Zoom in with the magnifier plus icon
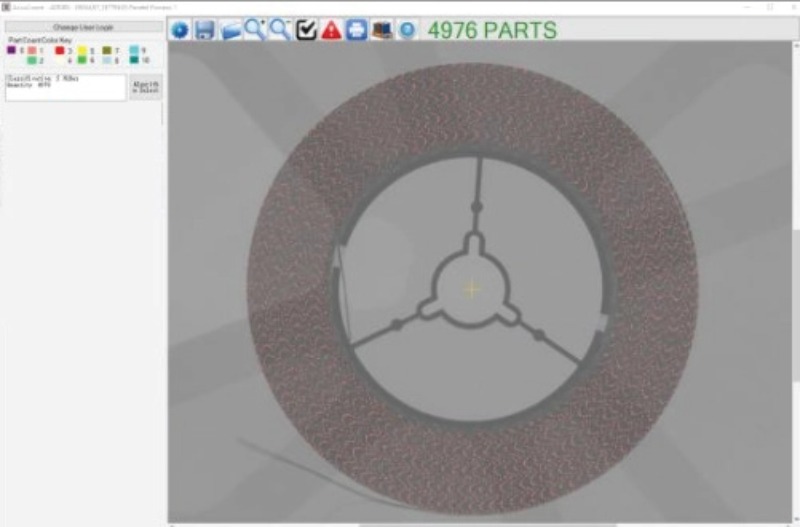800x527 pixels. pos(256,30)
